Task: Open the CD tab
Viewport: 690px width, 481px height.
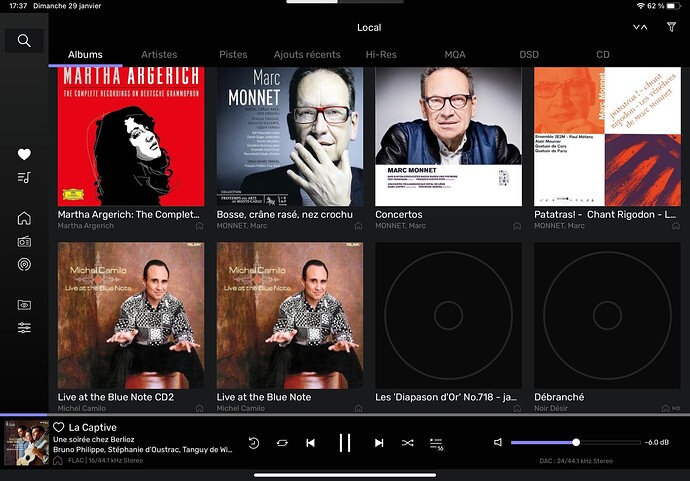Action: click(x=603, y=55)
